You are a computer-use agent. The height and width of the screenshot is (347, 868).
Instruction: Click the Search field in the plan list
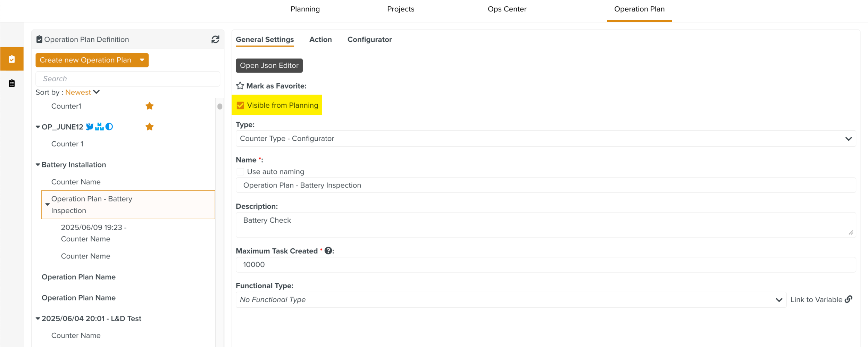(x=128, y=79)
